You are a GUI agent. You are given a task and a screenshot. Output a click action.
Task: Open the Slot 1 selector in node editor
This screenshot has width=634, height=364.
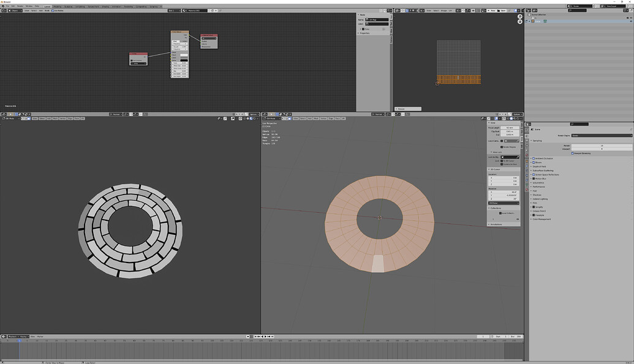click(x=173, y=10)
